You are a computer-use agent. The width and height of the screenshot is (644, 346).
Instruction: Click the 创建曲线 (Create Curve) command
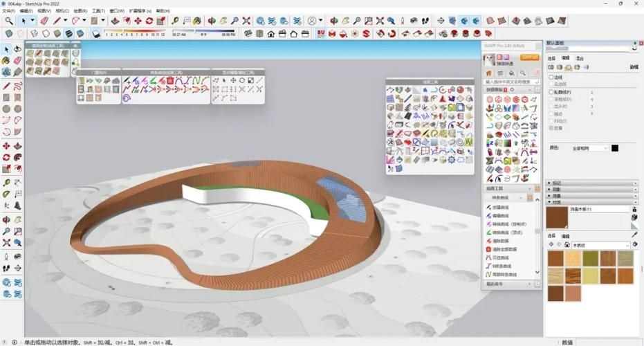point(502,207)
